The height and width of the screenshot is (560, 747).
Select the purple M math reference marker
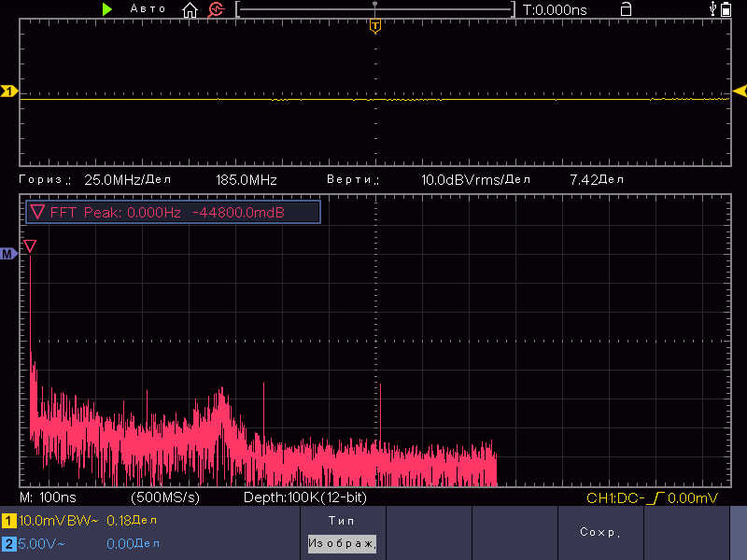[8, 254]
